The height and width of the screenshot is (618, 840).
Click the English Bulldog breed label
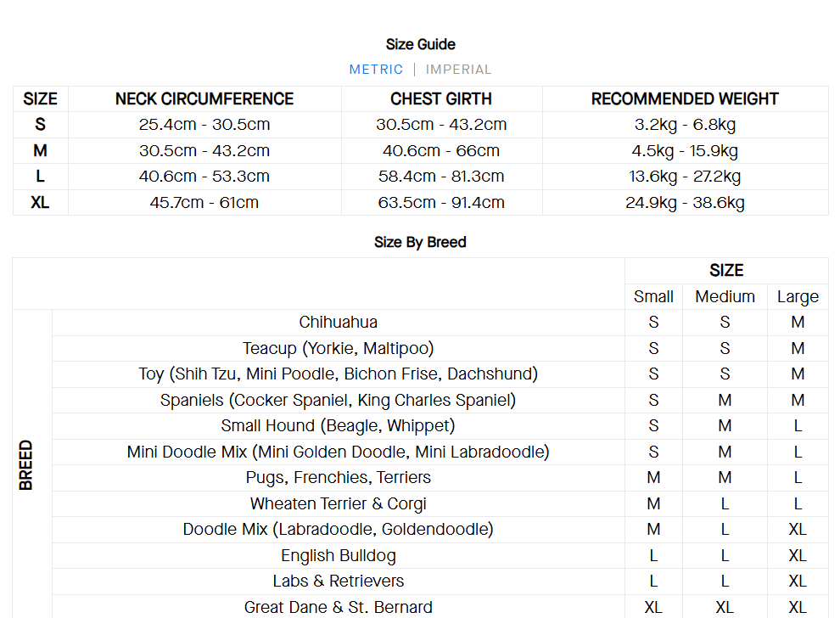338,556
